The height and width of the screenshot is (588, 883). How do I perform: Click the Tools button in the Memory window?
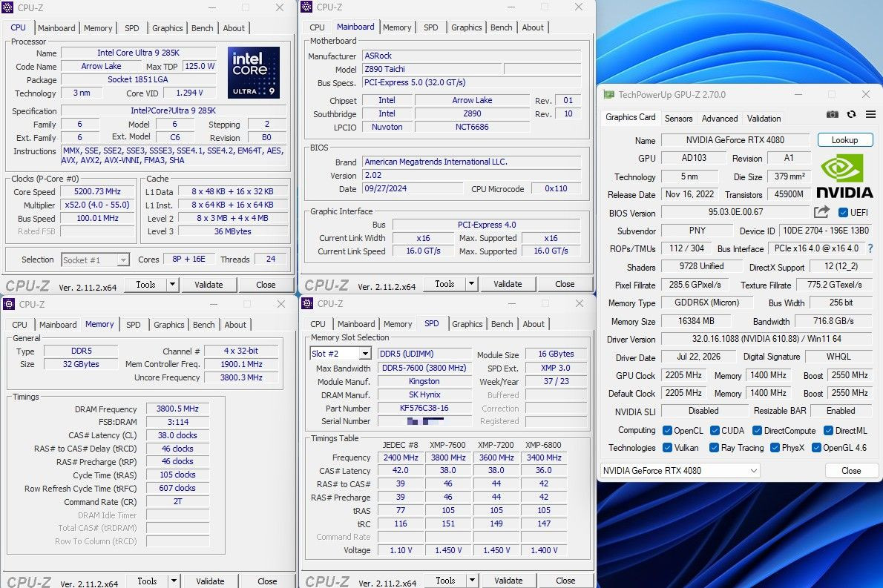coord(147,581)
